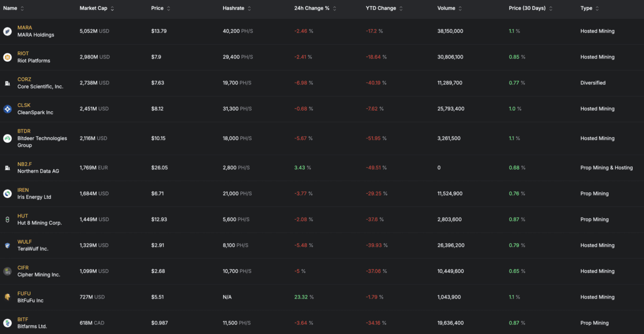Open the RIOT ticker link
Screen dimensions: 644x334
[x=24, y=54]
